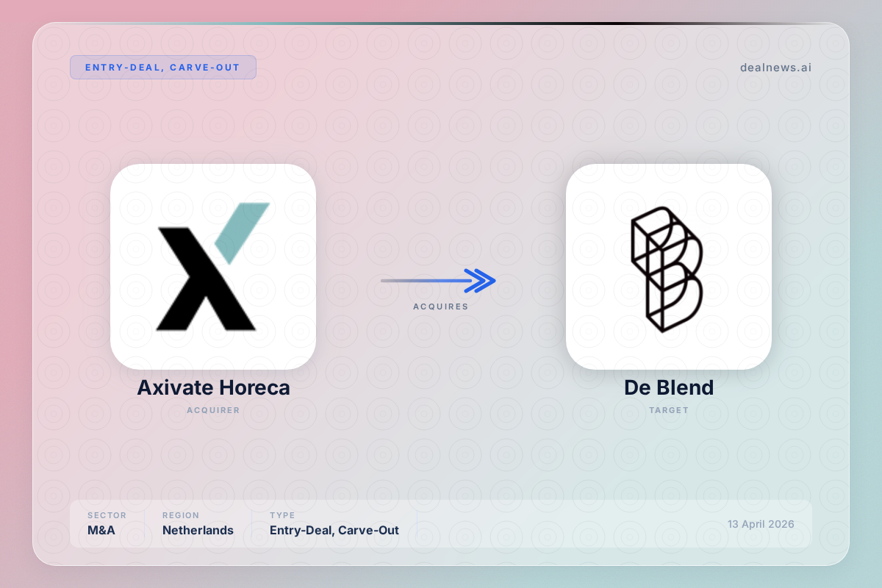This screenshot has height=588, width=882.
Task: Select the Netherlands region value
Action: tap(198, 530)
